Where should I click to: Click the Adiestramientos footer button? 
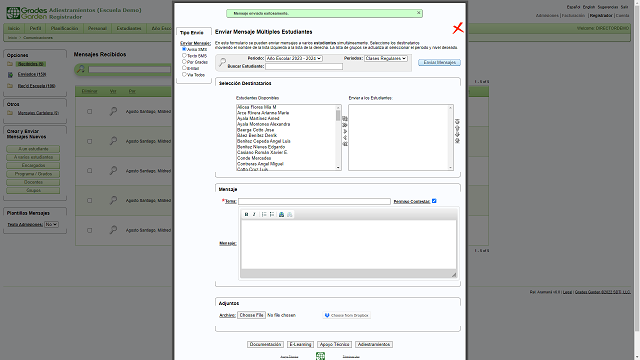click(374, 344)
